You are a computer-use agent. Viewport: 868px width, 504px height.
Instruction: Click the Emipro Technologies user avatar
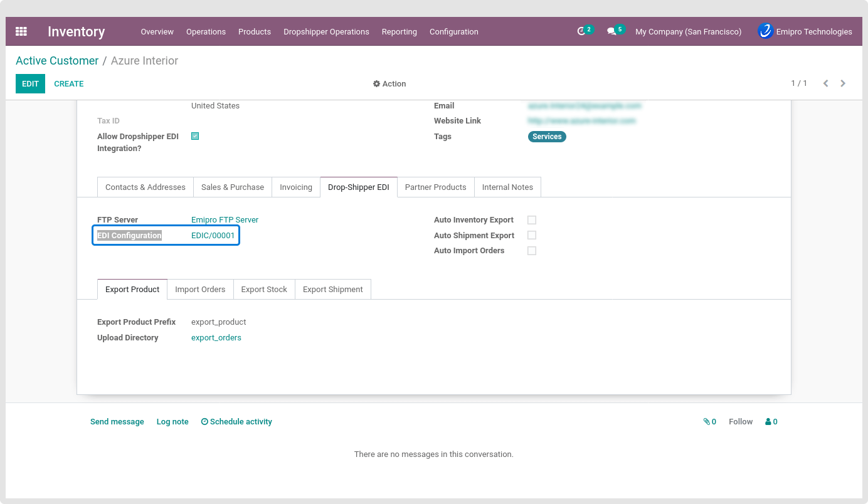(x=765, y=31)
